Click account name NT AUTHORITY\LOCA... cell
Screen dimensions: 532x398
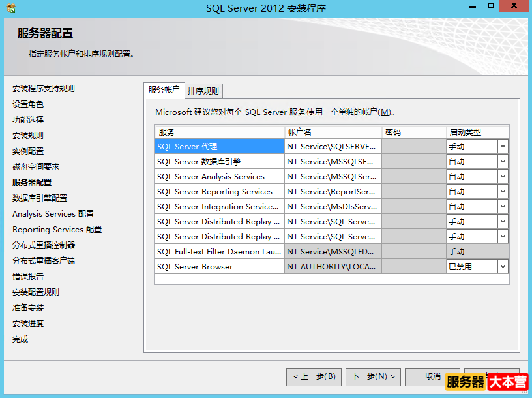point(333,266)
